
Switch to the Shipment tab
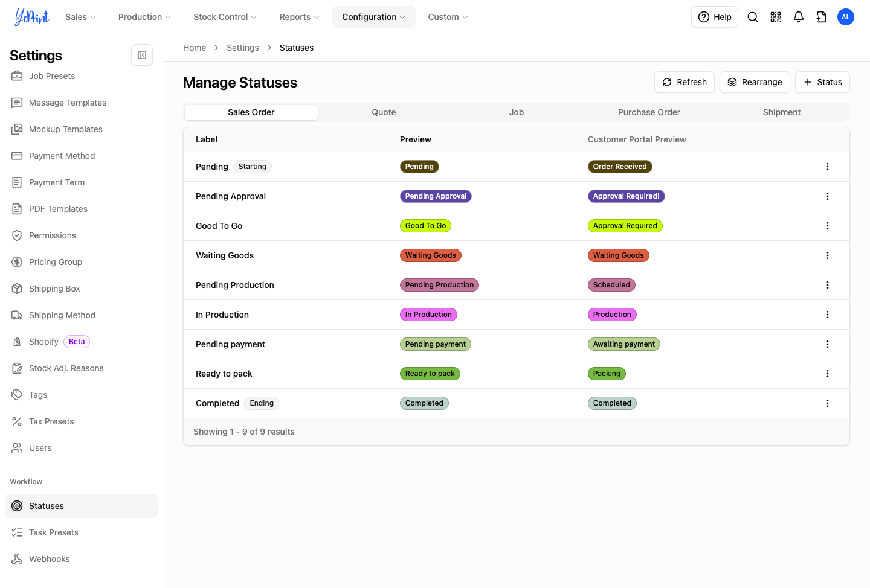coord(782,112)
